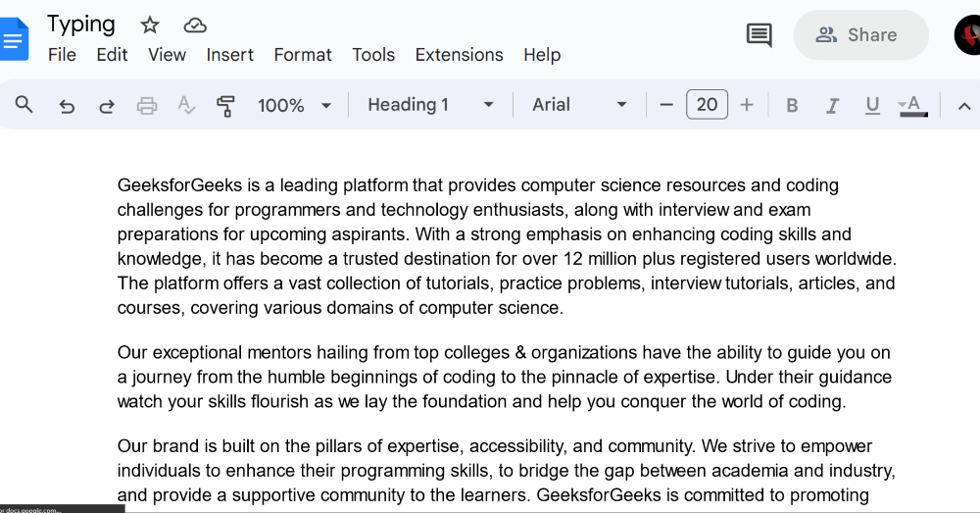The image size is (980, 513).
Task: Click the print icon
Action: [147, 106]
